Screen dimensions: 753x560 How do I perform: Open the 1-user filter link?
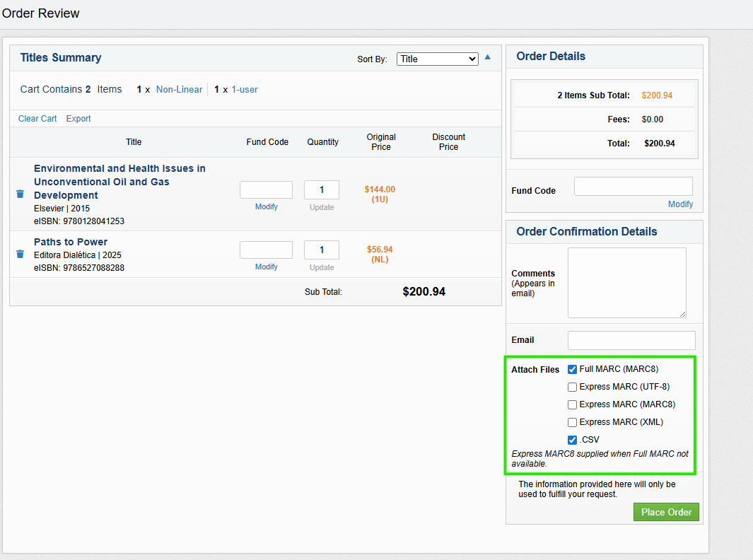(x=245, y=89)
